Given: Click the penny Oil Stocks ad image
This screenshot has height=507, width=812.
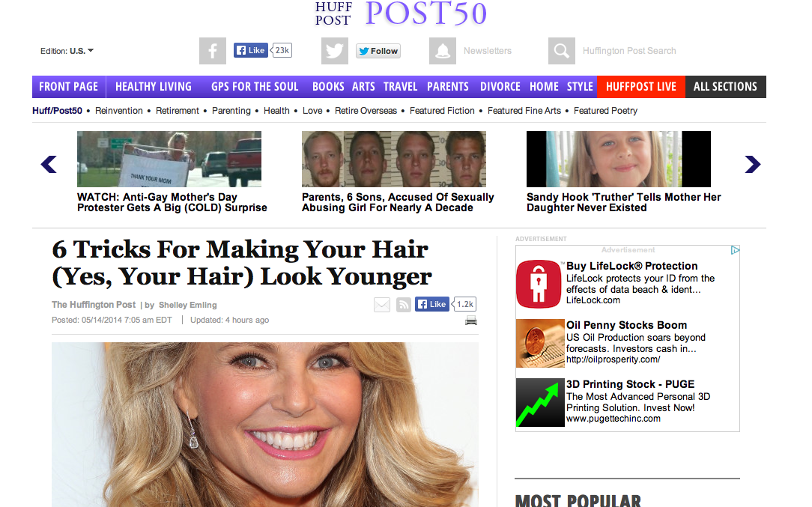Looking at the screenshot, I should (x=540, y=343).
